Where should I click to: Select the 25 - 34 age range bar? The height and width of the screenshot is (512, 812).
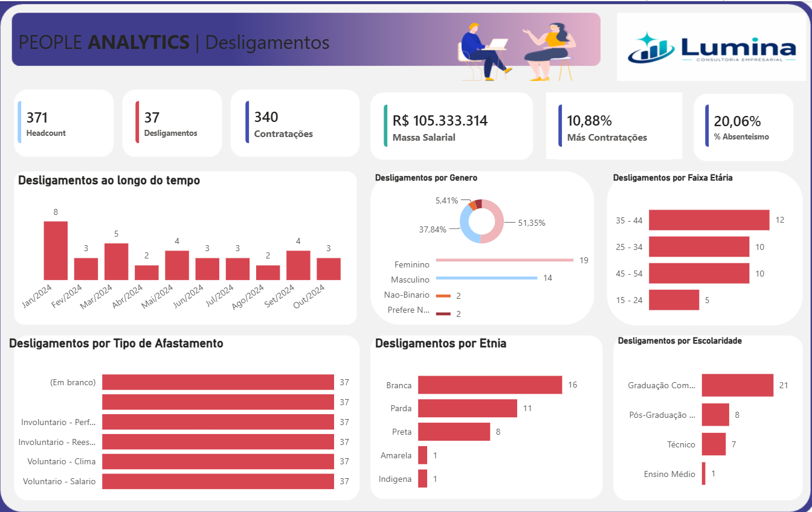click(699, 247)
